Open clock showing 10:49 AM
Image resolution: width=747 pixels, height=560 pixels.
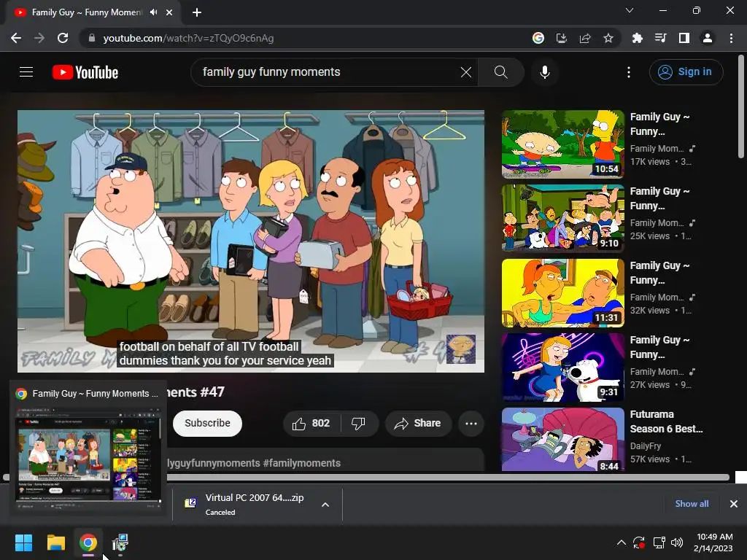point(713,542)
